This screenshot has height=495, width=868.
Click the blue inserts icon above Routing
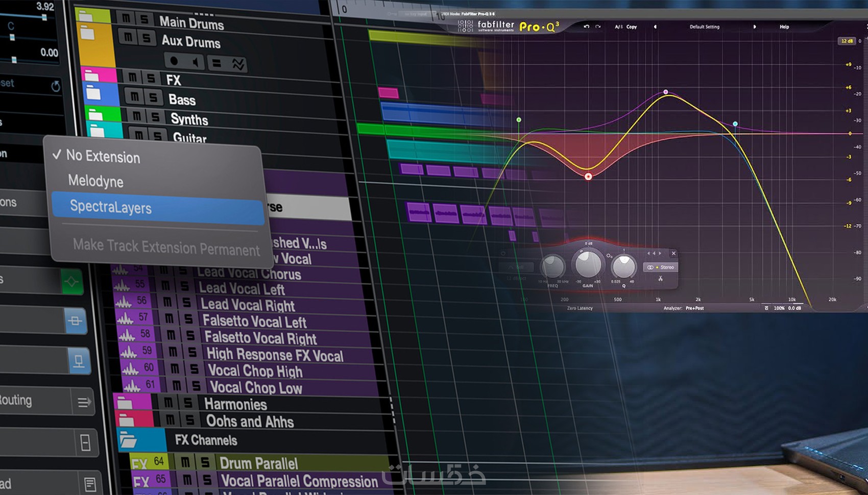coord(79,361)
